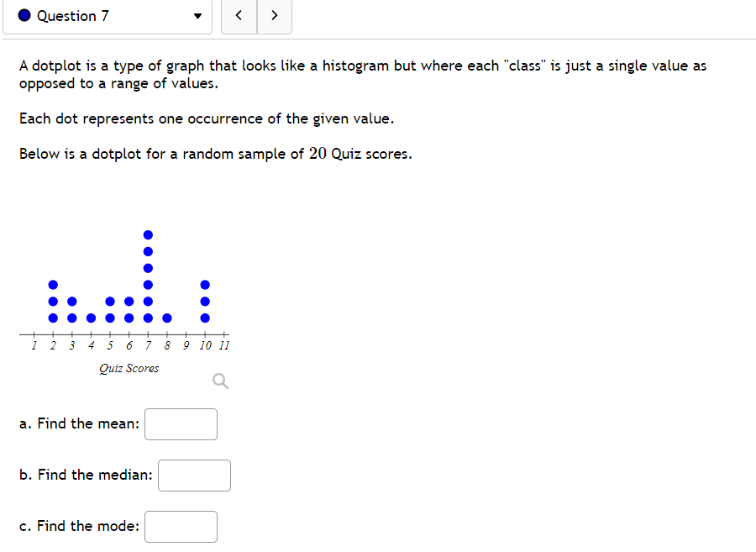
Task: Go to the previous question chevron
Action: click(x=239, y=15)
